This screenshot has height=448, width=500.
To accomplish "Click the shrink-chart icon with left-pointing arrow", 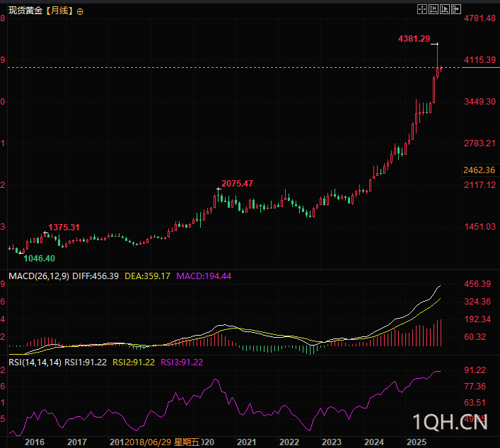I will pos(434,9).
